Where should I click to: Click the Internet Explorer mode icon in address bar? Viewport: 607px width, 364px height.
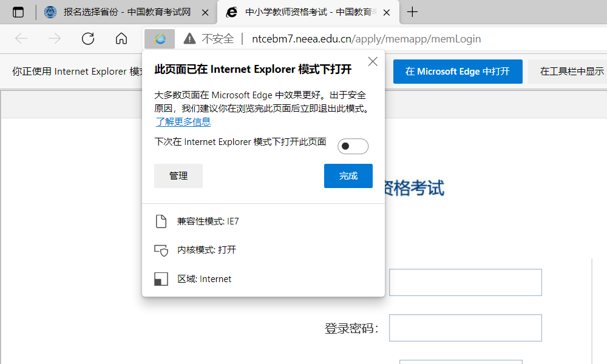pos(160,39)
